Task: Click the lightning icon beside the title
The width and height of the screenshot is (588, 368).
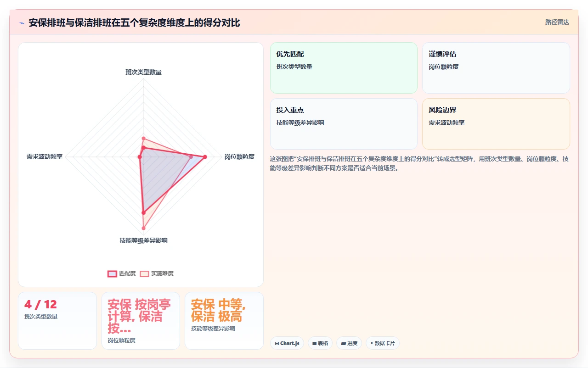Action: (22, 23)
